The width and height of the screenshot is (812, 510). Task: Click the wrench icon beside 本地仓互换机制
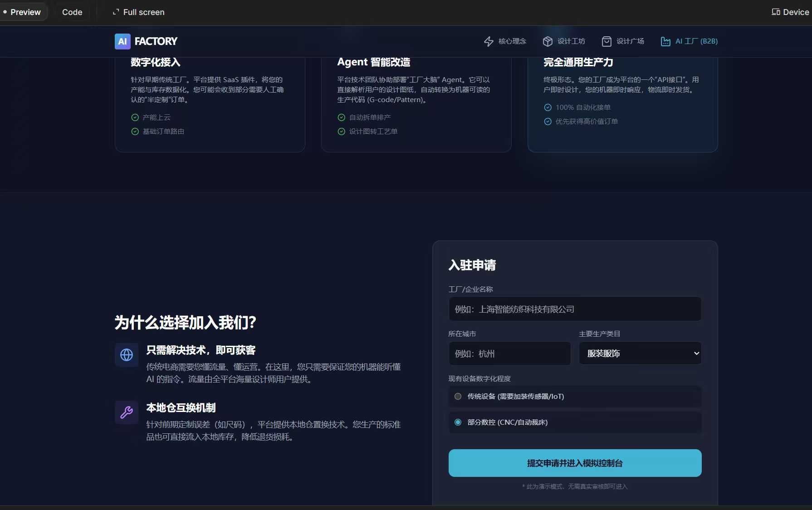tap(127, 412)
